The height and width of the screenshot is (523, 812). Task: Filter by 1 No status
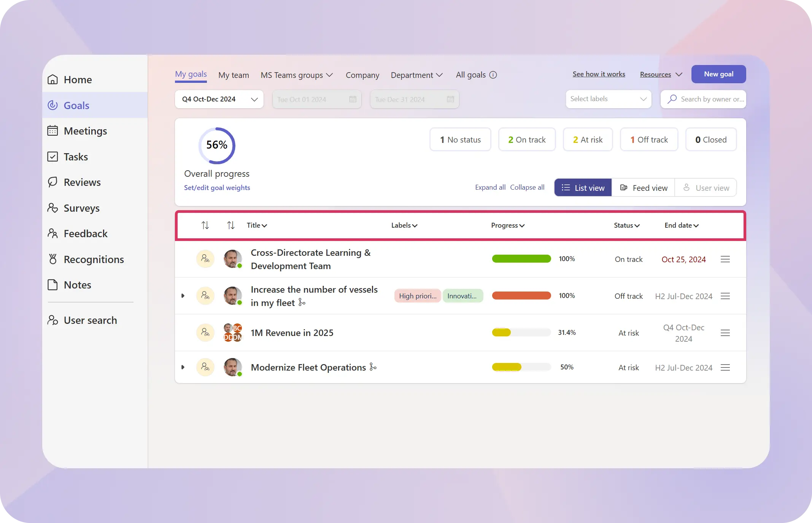460,139
